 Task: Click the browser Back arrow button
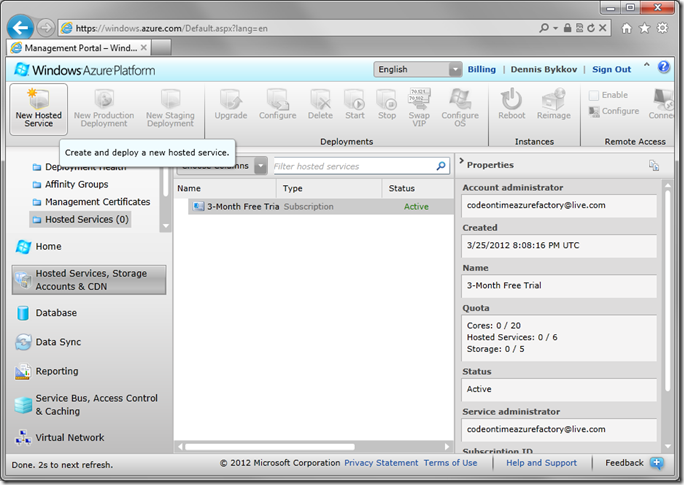point(20,28)
